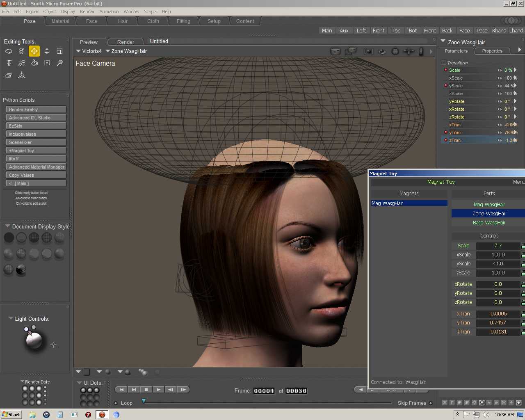The image size is (525, 420).
Task: Run the EzSkin script button
Action: 36,126
